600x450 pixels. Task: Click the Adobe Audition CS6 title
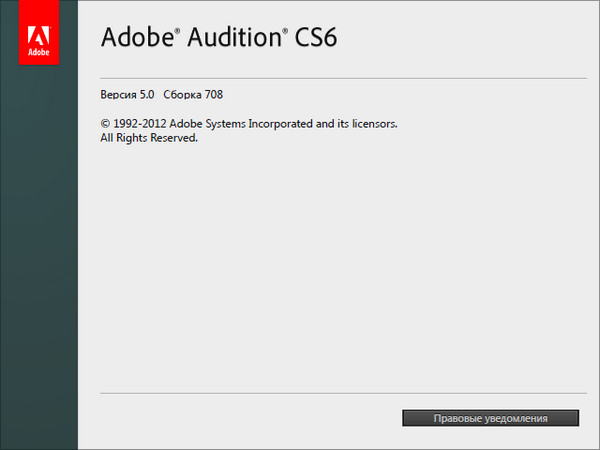pyautogui.click(x=219, y=37)
